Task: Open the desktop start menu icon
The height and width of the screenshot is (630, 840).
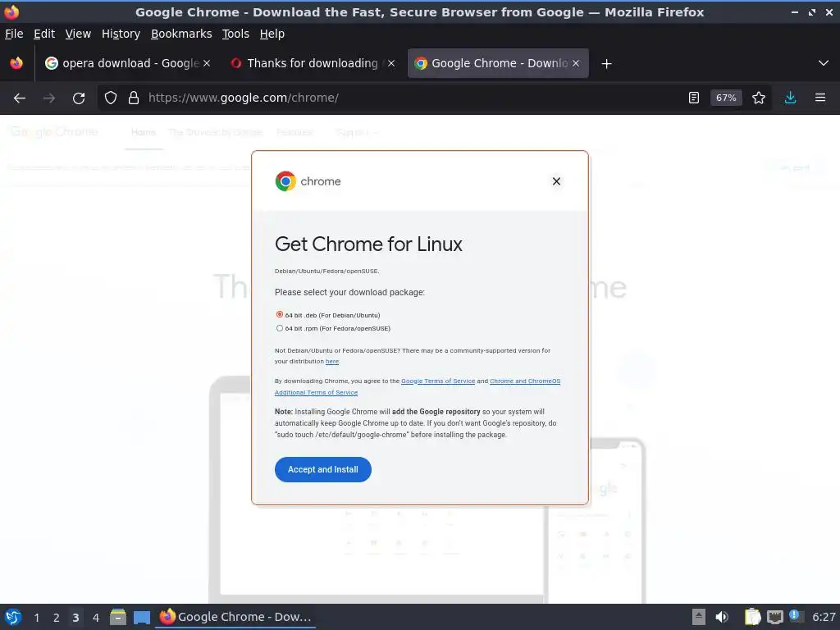Action: coord(13,617)
